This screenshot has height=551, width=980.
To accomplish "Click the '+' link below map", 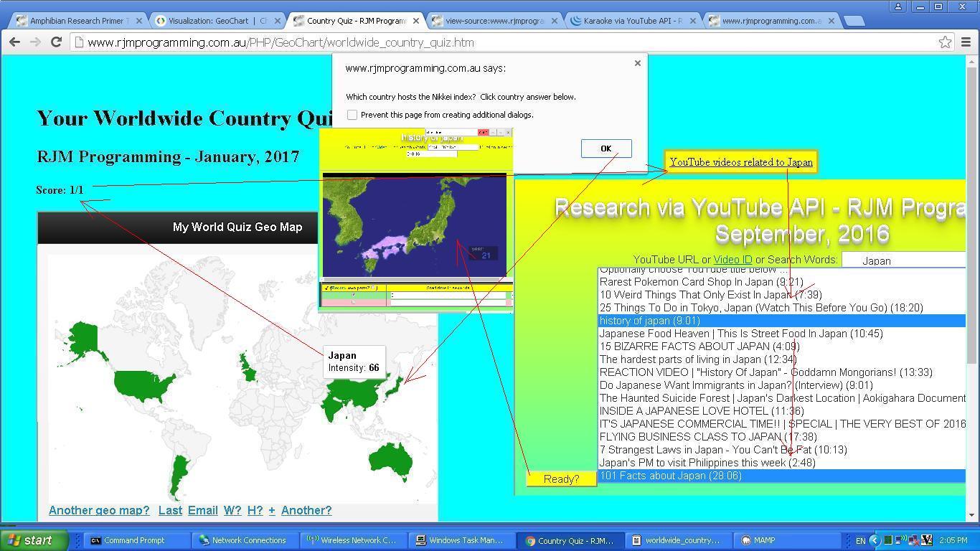I will click(272, 510).
